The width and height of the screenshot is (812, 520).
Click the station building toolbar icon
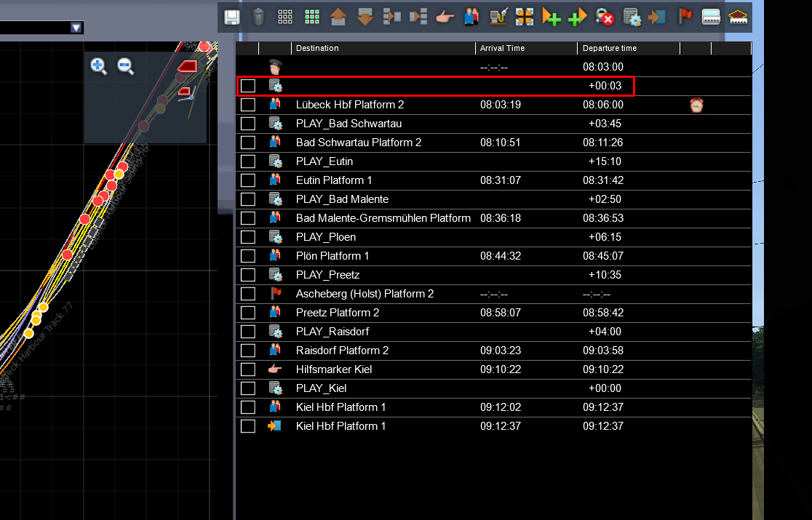click(738, 17)
